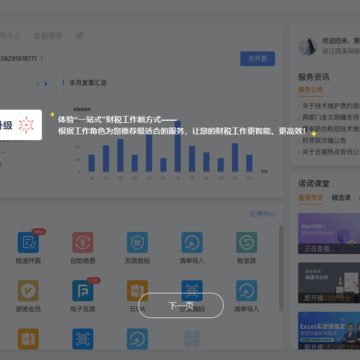Screen dimensions: 360x360
Task: Open news item 关于技术维护费的退
Action: pos(330,106)
